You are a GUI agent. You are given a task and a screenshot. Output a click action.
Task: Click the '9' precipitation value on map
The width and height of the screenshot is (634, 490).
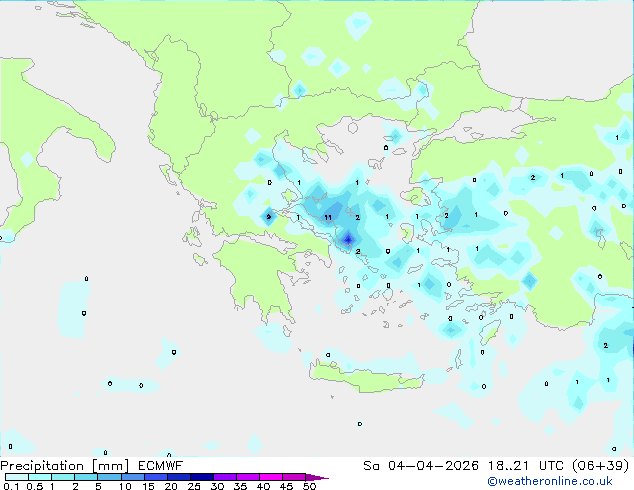coord(268,217)
